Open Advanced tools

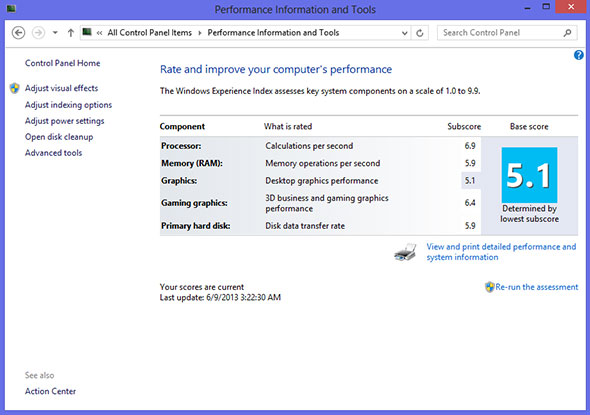coord(53,153)
